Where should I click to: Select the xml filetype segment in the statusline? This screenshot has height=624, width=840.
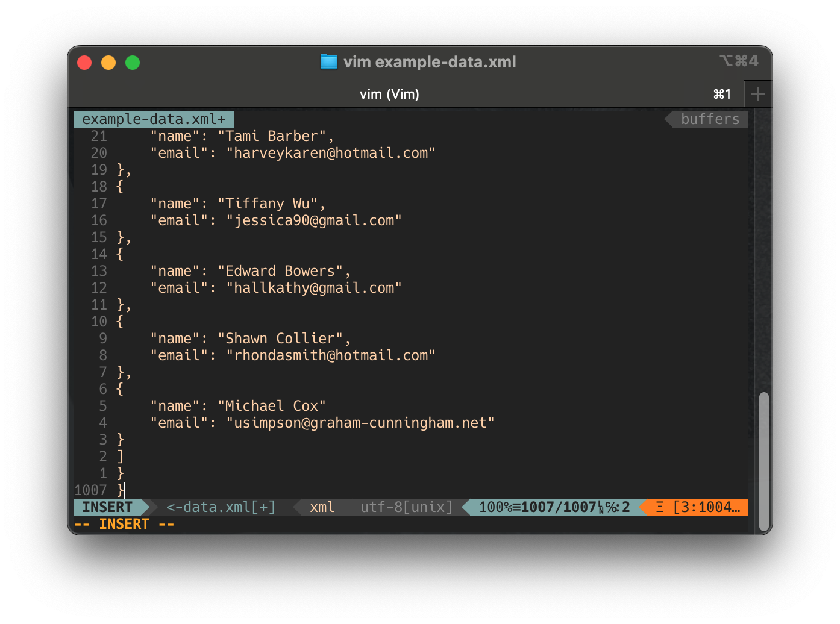point(322,507)
